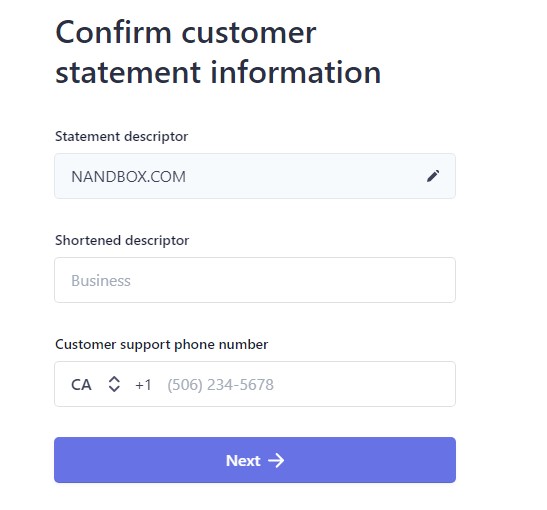Click the NANDBOX.COM text
This screenshot has width=547, height=510.
pos(128,177)
